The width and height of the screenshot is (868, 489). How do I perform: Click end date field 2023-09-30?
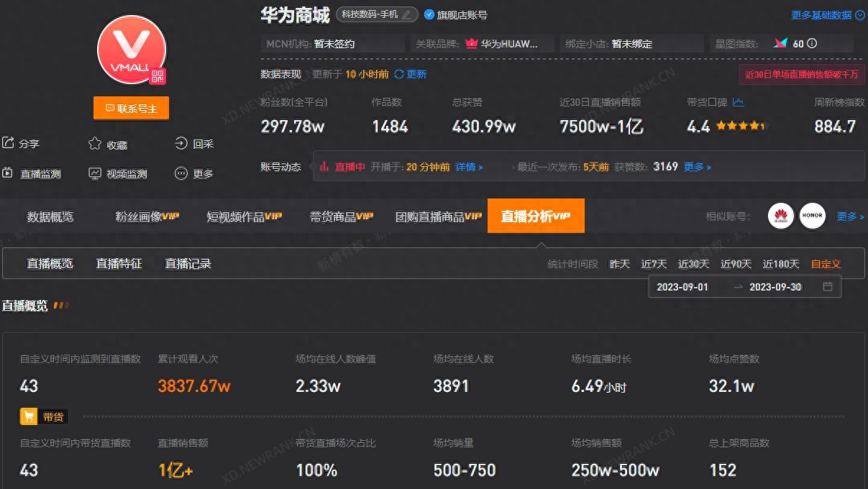[x=775, y=287]
